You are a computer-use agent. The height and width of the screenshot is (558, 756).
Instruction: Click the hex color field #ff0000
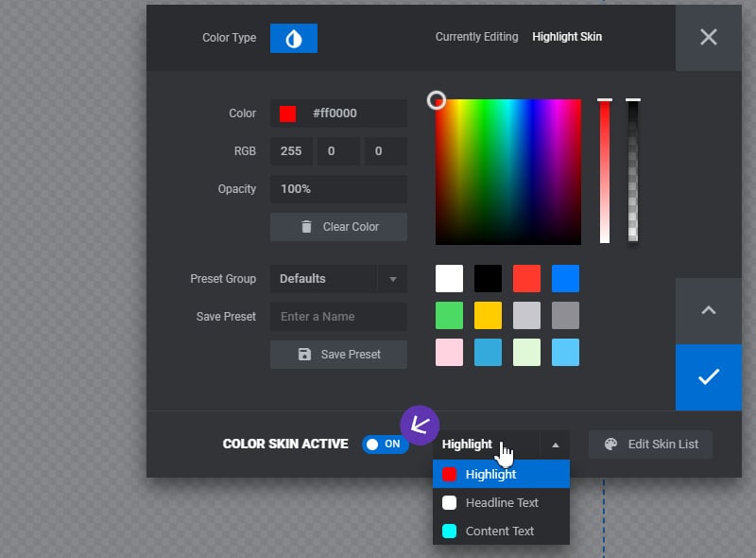[338, 113]
